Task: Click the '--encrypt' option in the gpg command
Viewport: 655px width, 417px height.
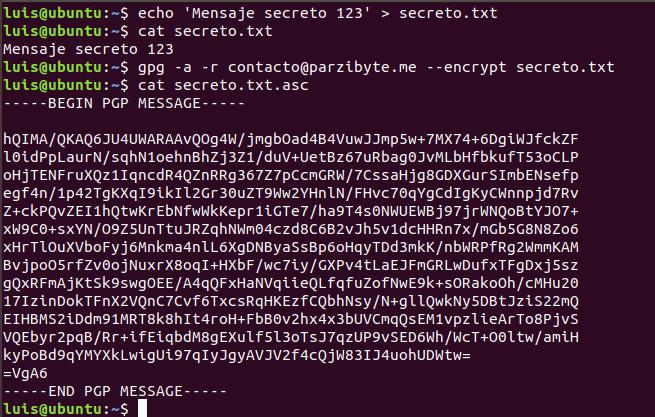Action: 466,67
